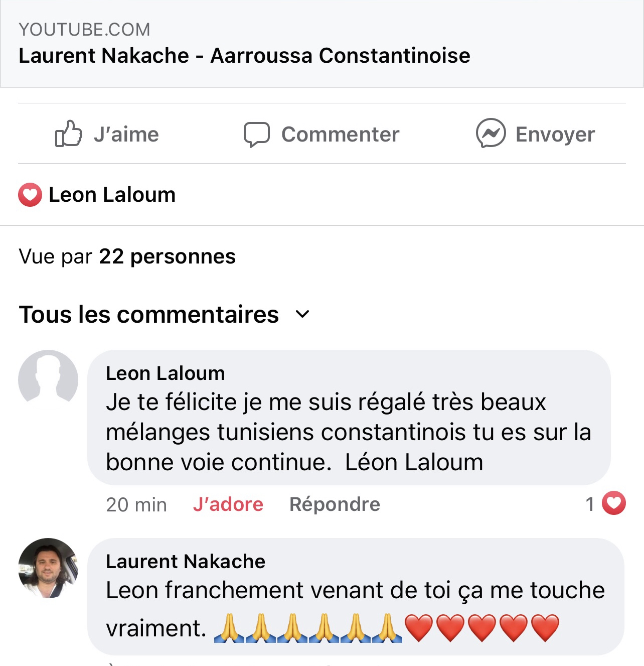644x666 pixels.
Task: Tap the thumbs-up J'aime icon
Action: (x=68, y=134)
